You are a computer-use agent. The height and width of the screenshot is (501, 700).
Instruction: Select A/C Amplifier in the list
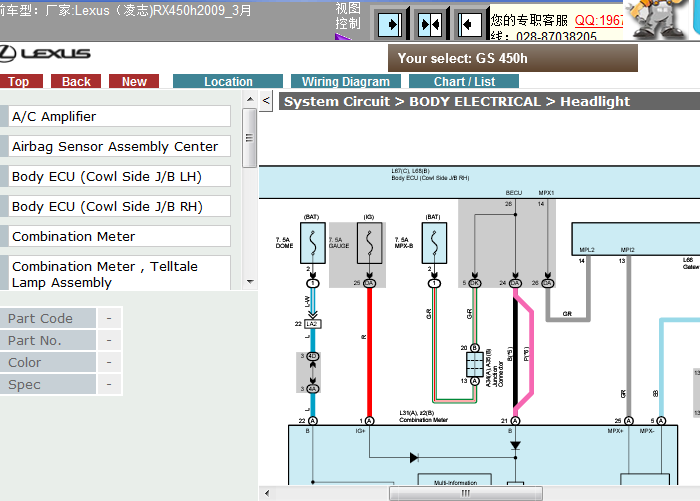[x=119, y=116]
